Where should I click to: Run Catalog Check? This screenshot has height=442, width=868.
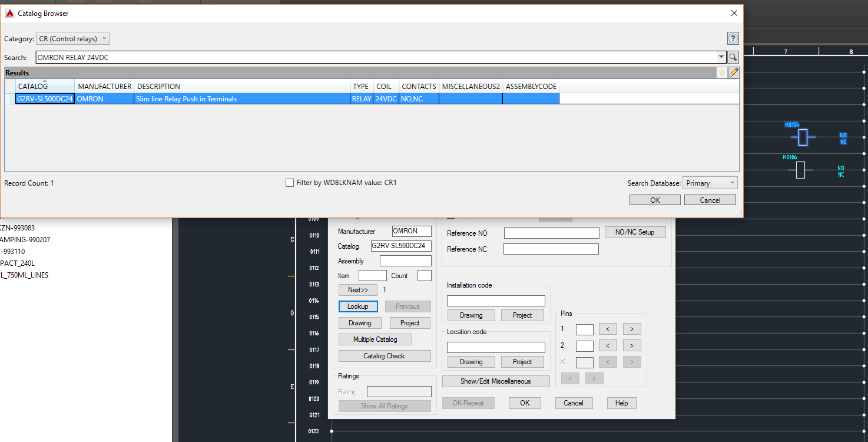point(385,356)
